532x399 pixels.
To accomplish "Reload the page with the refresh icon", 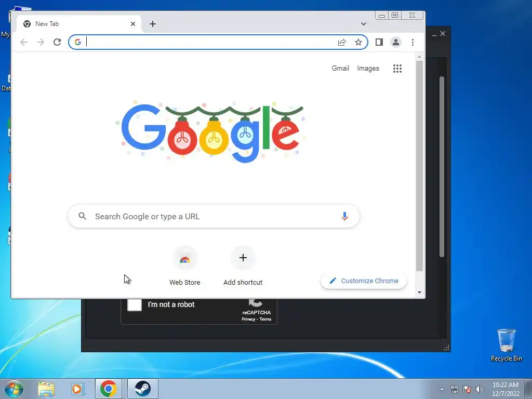I will [57, 42].
